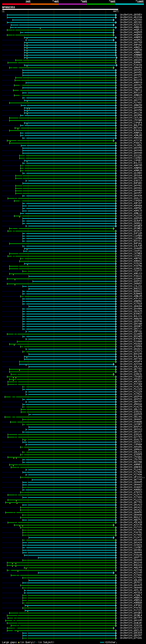Click the orange ~40% identity legend bar
The width and height of the screenshot is (146, 644).
[45, 4]
